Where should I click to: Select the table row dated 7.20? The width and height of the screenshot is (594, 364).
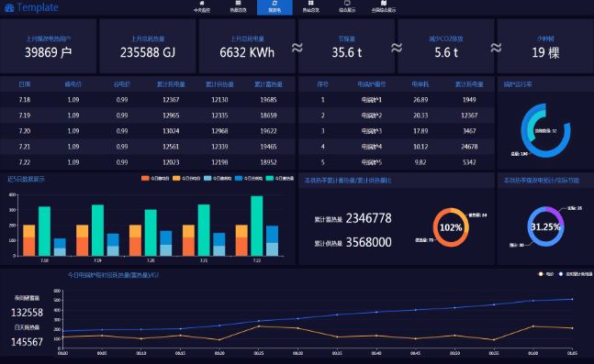tap(148, 131)
